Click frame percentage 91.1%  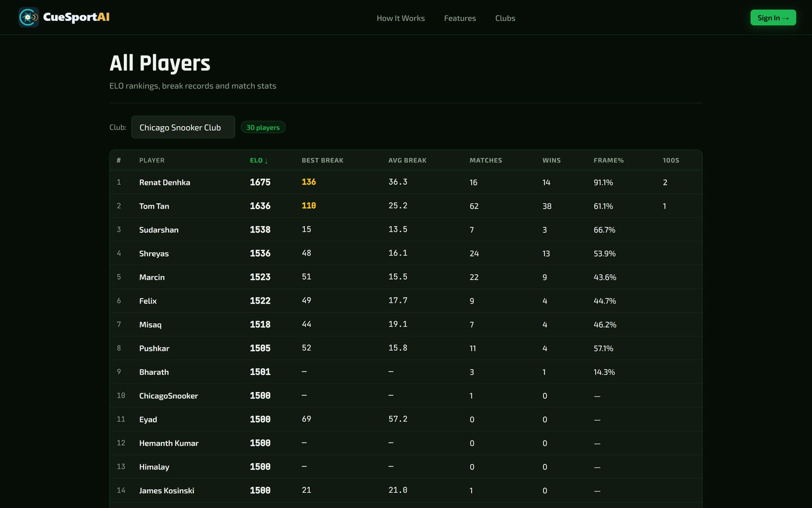tap(603, 182)
